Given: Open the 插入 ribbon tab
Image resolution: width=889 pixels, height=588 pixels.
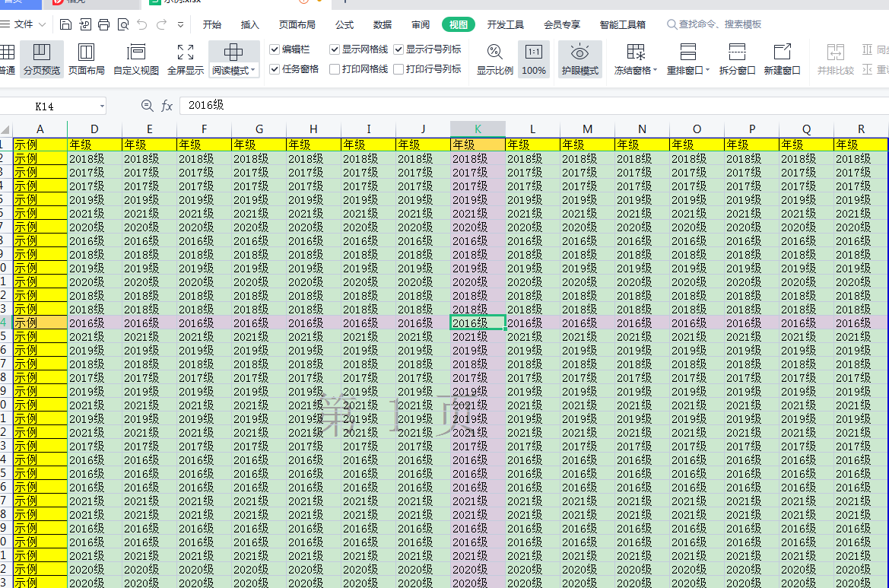Looking at the screenshot, I should 250,24.
